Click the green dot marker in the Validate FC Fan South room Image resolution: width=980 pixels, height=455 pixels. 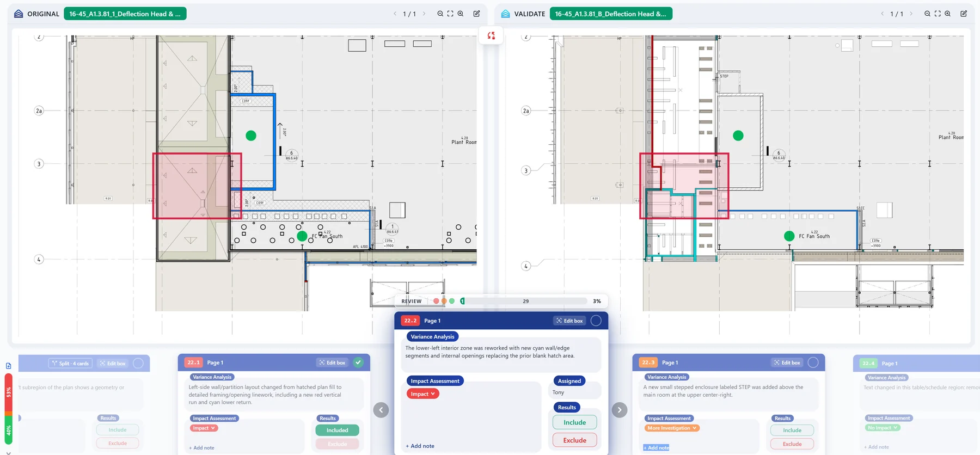point(789,236)
